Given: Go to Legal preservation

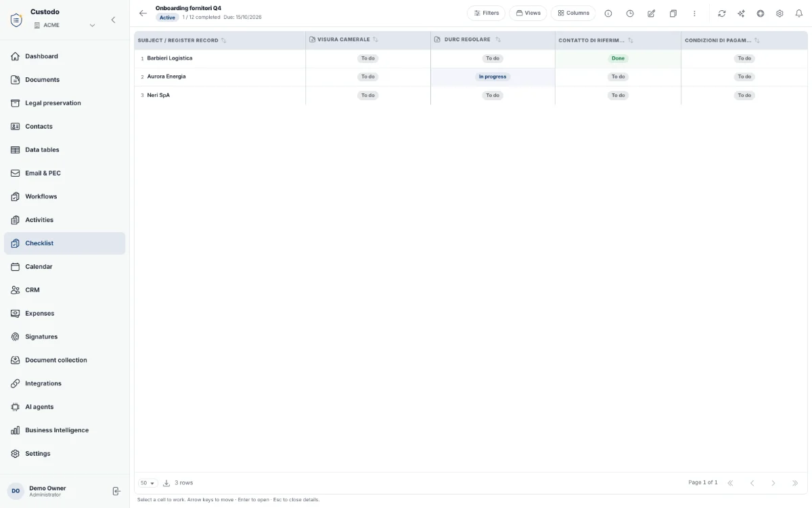Looking at the screenshot, I should coord(64,103).
